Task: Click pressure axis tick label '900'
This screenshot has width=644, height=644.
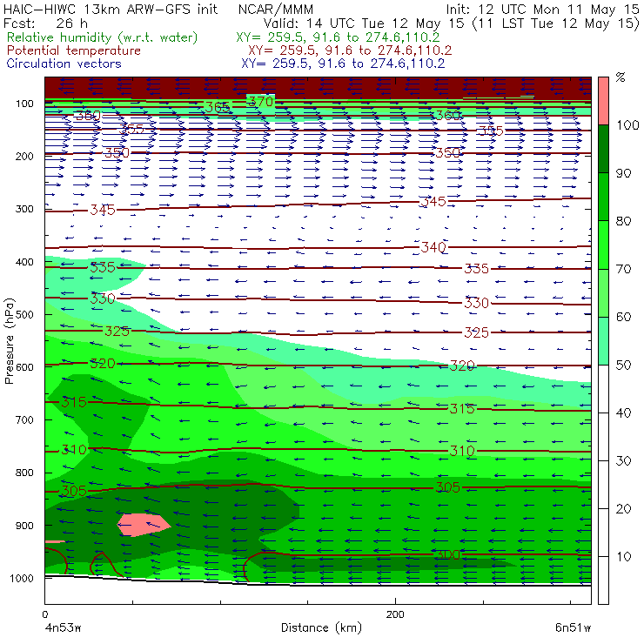Action: [x=24, y=526]
